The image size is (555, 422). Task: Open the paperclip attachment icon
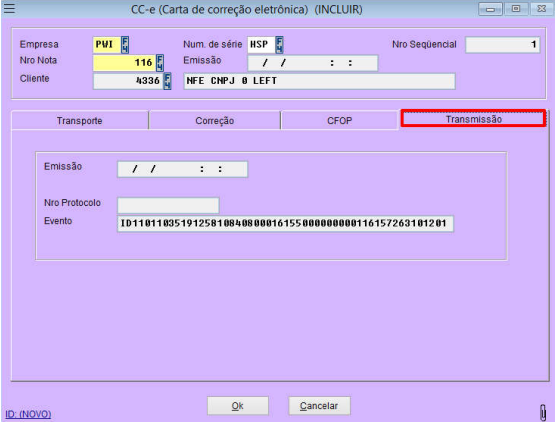tap(543, 412)
